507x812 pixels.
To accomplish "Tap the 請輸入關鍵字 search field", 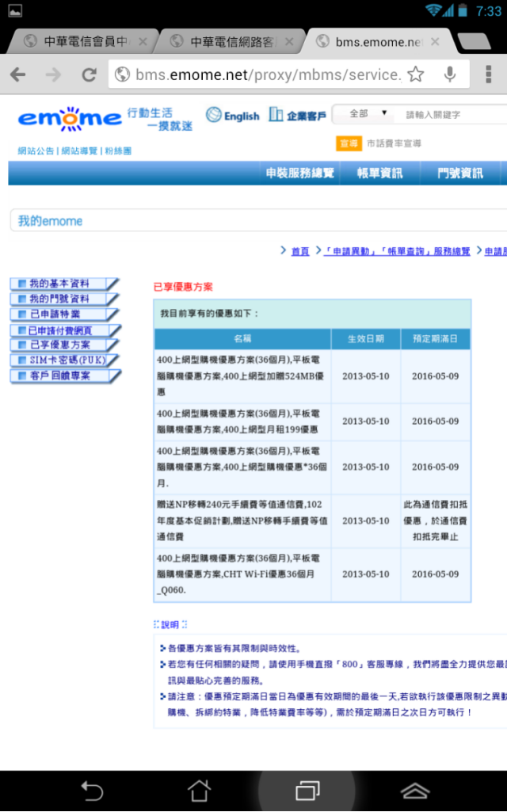I will 451,114.
